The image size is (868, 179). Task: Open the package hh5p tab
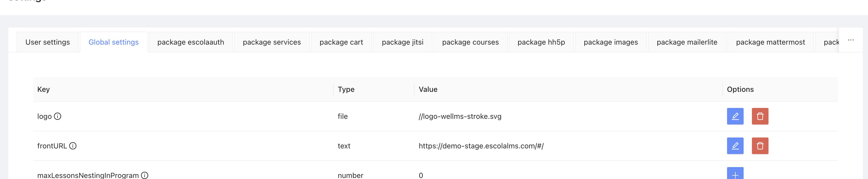tap(541, 42)
